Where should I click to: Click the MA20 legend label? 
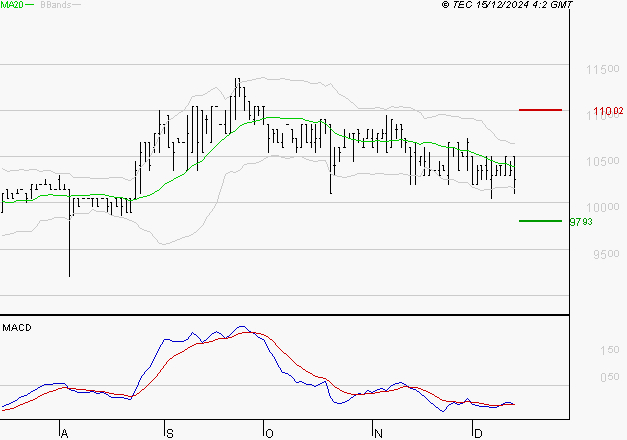[x=12, y=5]
